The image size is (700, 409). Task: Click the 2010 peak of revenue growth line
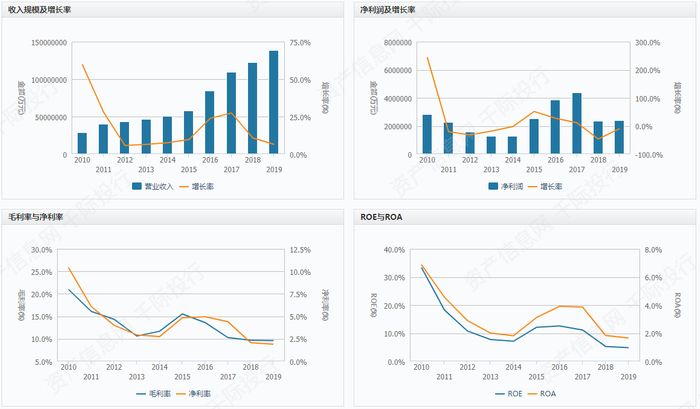tap(83, 65)
